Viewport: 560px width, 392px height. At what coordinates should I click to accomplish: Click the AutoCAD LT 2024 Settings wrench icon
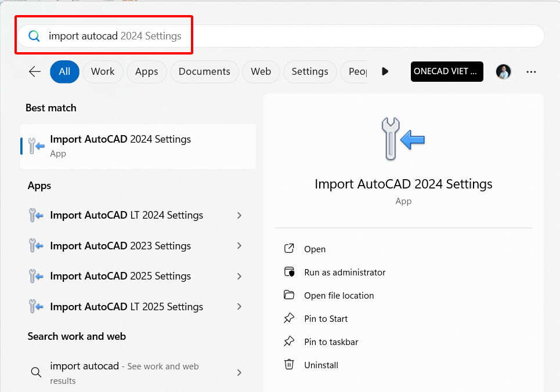tap(36, 215)
